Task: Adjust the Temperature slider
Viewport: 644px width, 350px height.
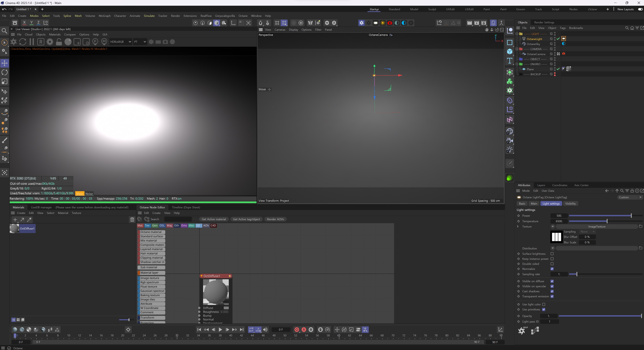Action: (x=606, y=221)
